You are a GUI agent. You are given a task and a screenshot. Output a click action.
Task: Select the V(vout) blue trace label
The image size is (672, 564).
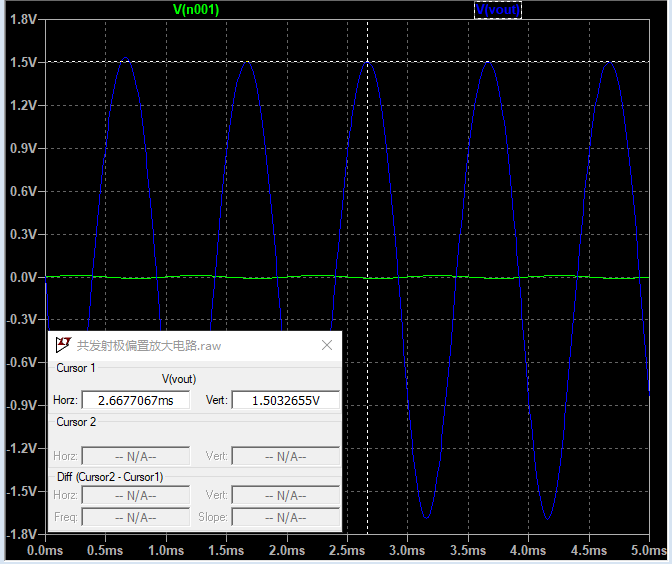[x=498, y=9]
